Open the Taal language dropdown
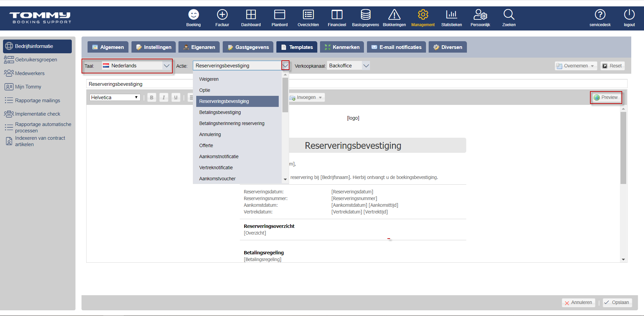The image size is (644, 316). pyautogui.click(x=137, y=66)
